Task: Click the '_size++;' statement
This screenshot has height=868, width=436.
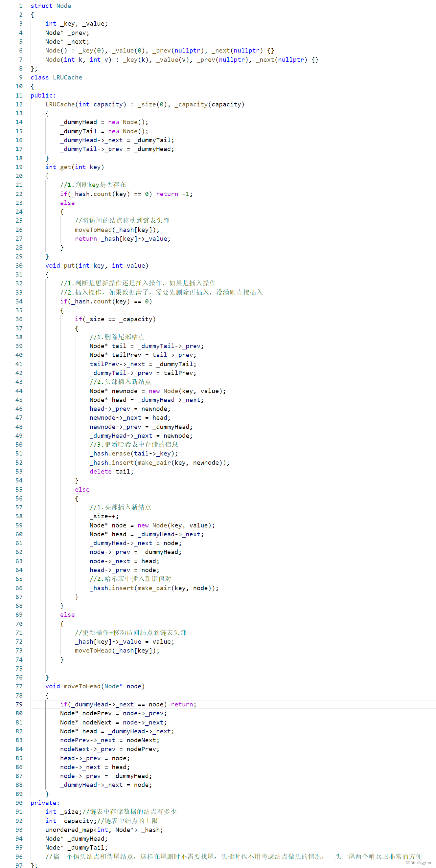Action: tap(104, 517)
